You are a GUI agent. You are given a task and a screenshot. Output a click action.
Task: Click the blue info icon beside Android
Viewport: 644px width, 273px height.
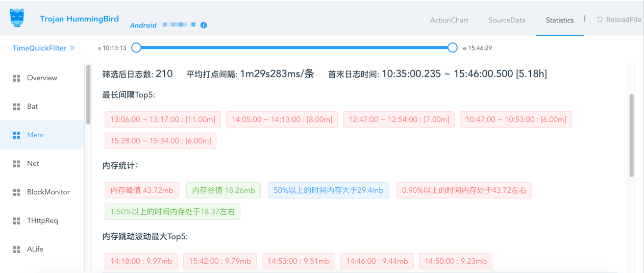204,25
